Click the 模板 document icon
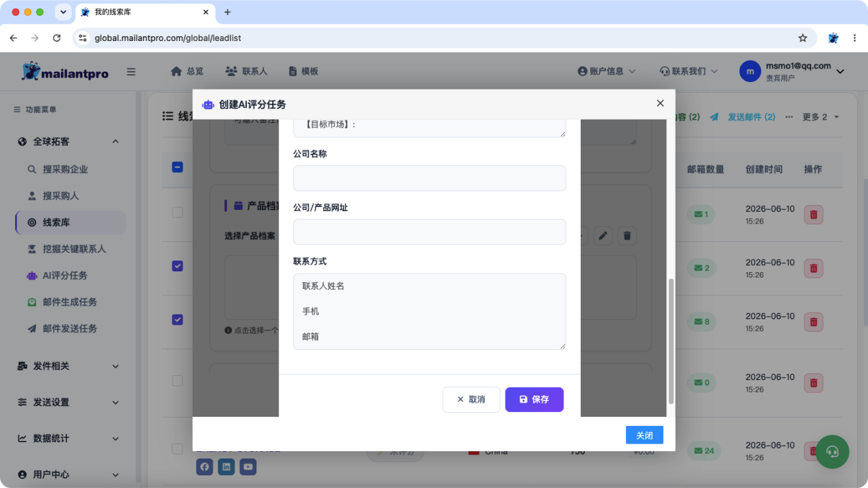 point(293,71)
